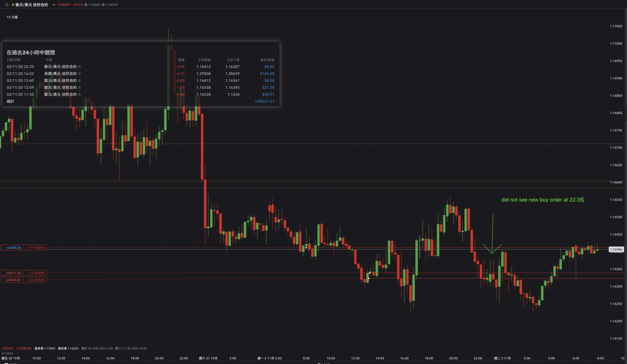627x364 pixels.
Task: Click the 1.16600 price axis label
Action: click(x=616, y=182)
